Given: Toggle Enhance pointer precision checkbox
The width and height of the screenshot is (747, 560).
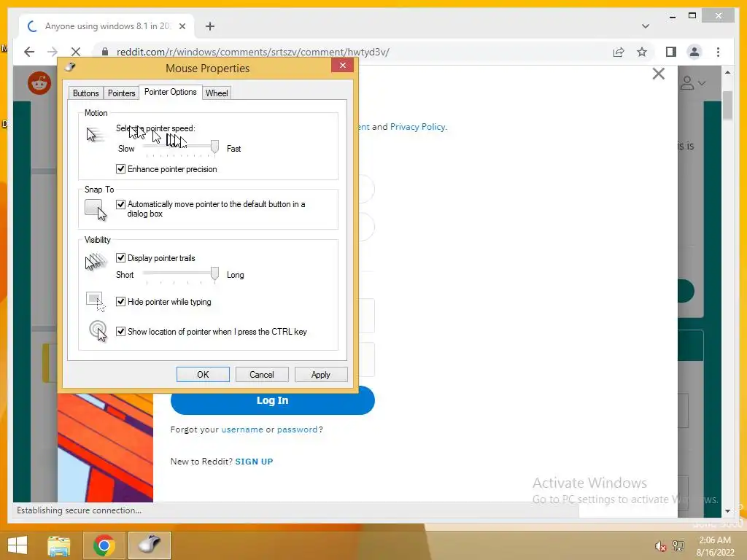Looking at the screenshot, I should [x=121, y=169].
